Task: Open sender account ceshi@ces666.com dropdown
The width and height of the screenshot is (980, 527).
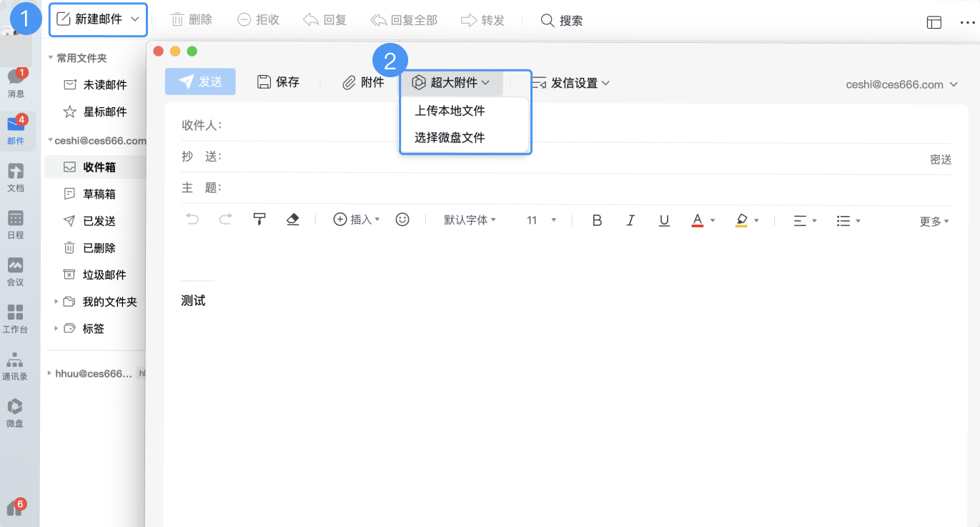Action: 902,84
